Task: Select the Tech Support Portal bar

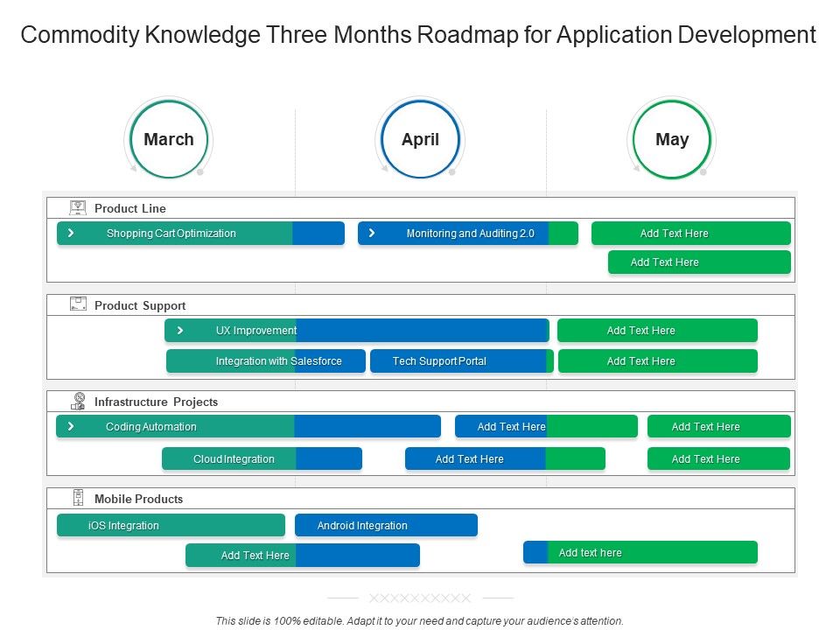Action: coord(462,361)
